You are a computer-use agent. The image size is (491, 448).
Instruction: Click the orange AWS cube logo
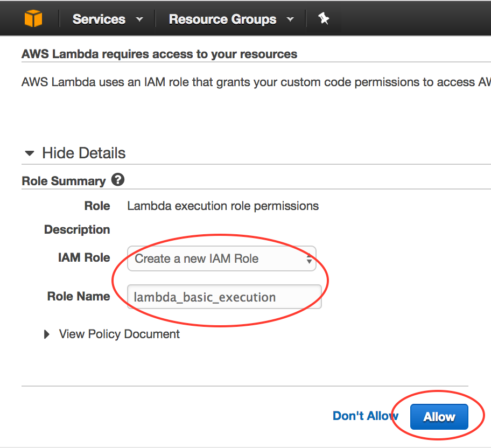coord(33,19)
